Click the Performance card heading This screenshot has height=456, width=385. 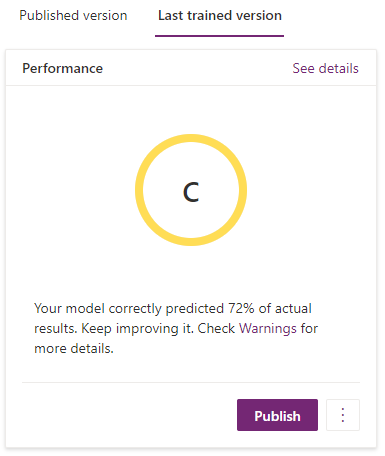pos(63,68)
